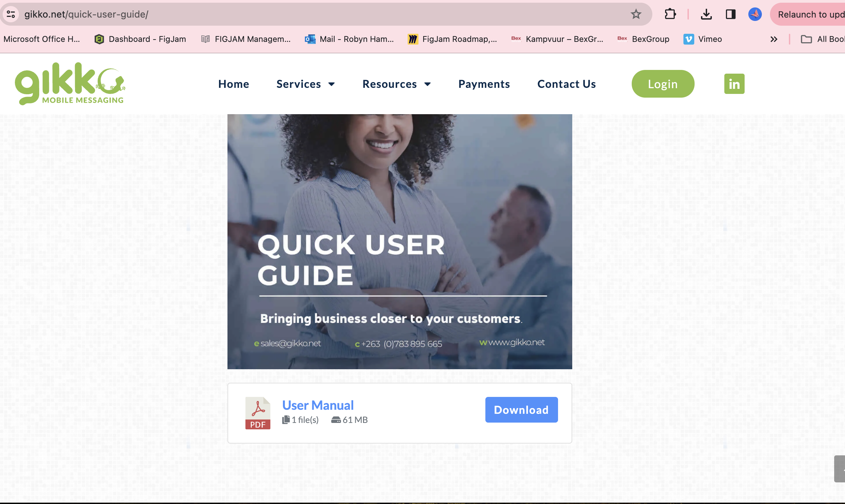
Task: Toggle the browser side panel icon
Action: click(x=730, y=14)
